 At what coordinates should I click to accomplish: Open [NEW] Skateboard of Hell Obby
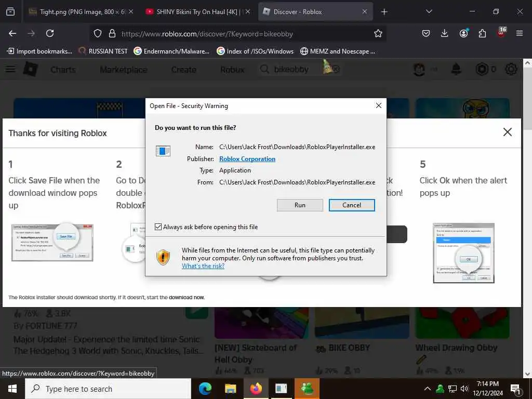[256, 353]
